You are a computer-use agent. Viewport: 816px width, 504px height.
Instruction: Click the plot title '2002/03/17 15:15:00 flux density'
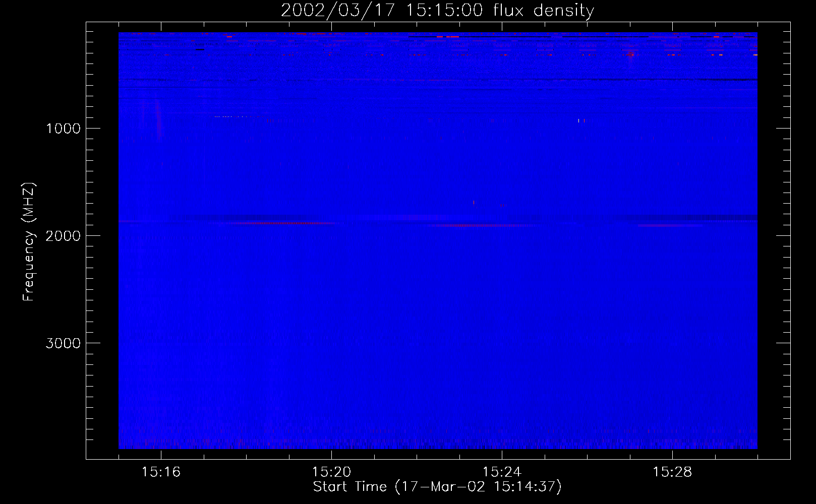pos(437,11)
